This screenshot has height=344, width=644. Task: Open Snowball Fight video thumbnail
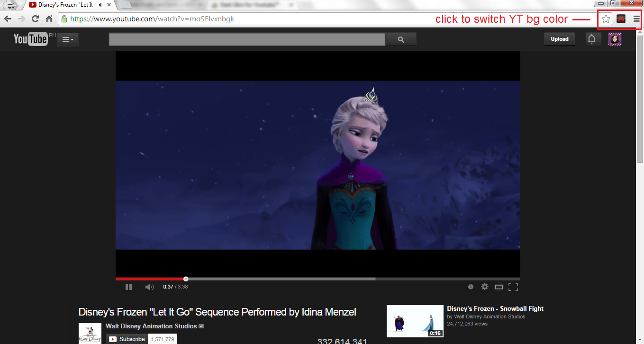[x=415, y=321]
